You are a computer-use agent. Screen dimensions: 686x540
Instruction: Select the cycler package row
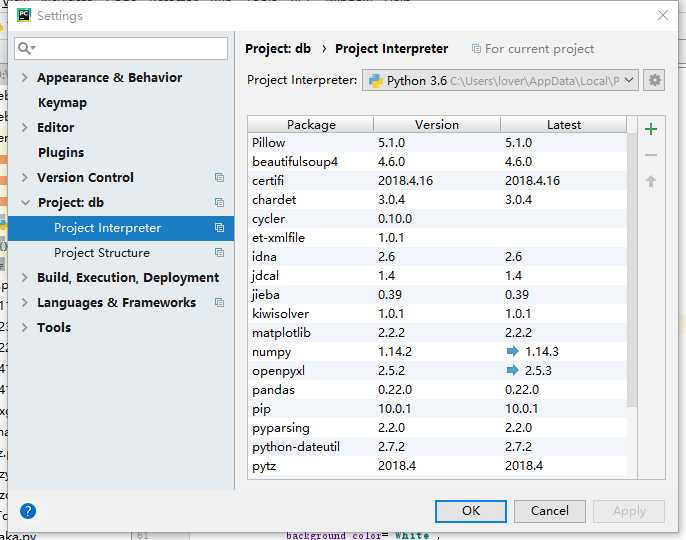coord(437,218)
